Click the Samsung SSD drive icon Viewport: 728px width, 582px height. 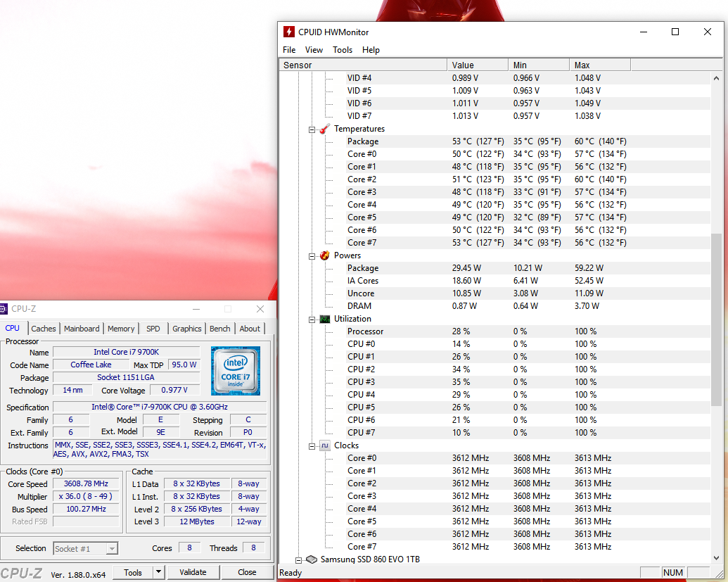click(x=312, y=559)
